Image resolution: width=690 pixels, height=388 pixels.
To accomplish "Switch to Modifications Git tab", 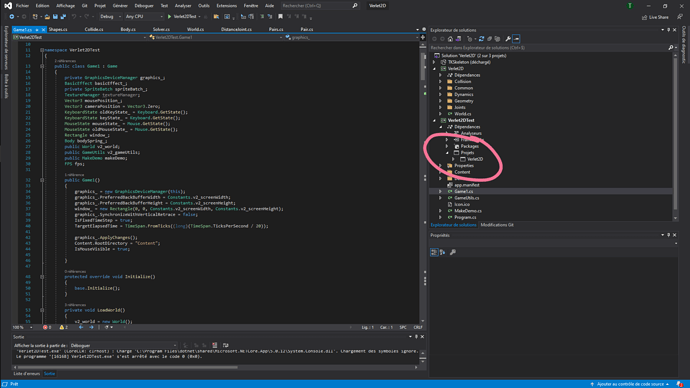I will 497,225.
